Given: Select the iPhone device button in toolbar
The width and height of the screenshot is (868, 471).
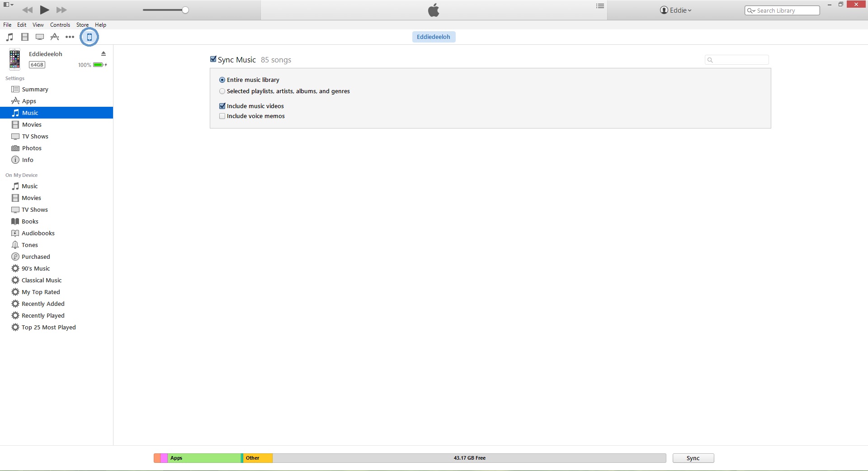Looking at the screenshot, I should pos(89,37).
